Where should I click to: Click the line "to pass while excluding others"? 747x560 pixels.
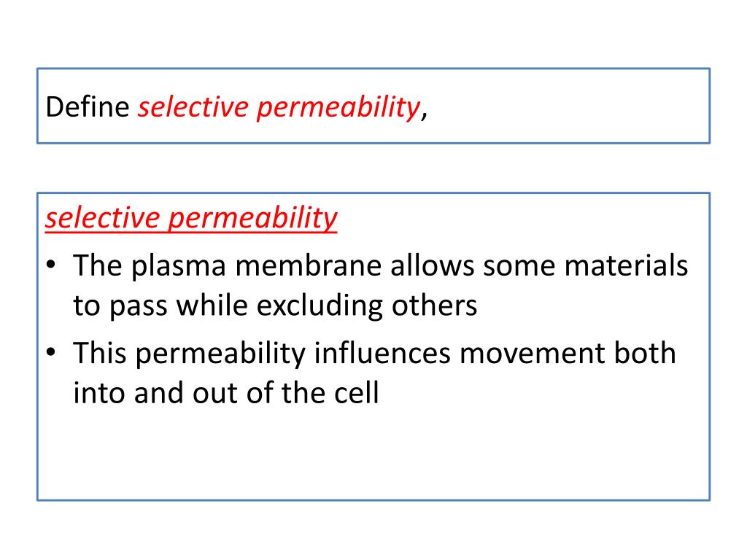pos(275,306)
